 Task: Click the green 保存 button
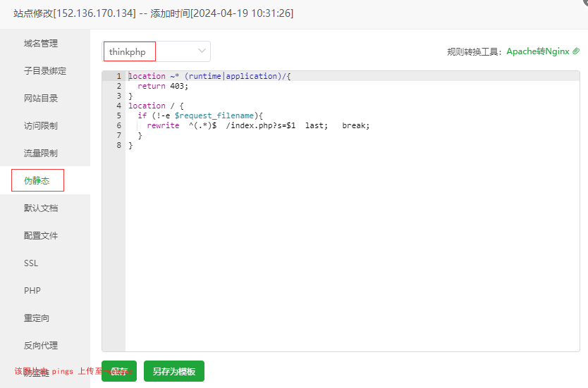119,371
